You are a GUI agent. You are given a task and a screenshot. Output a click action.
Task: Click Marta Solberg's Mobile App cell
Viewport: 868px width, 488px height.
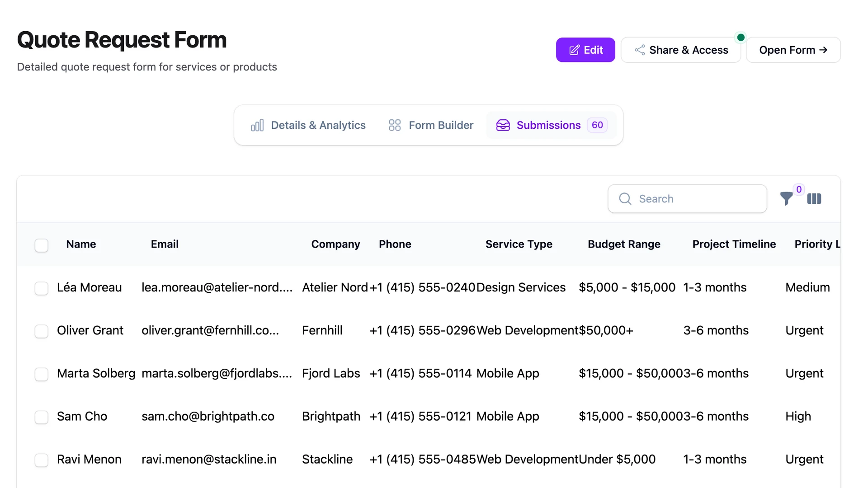[508, 373]
